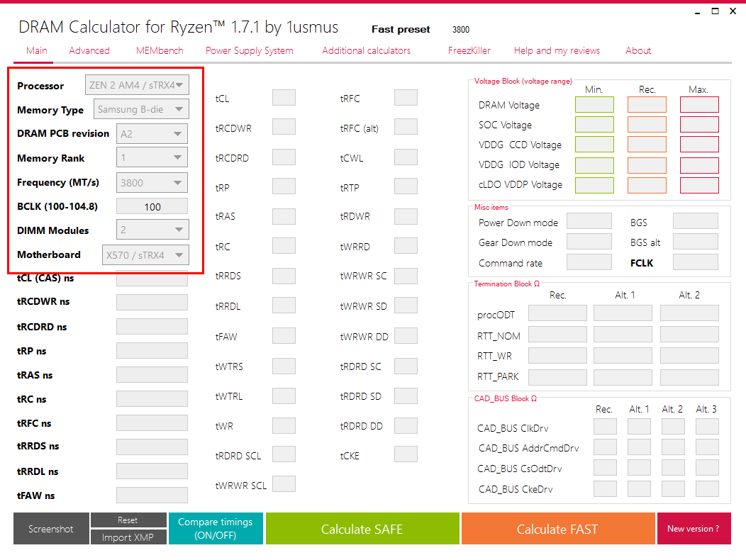Open the About tab
Image resolution: width=746 pixels, height=560 pixels.
click(x=638, y=50)
